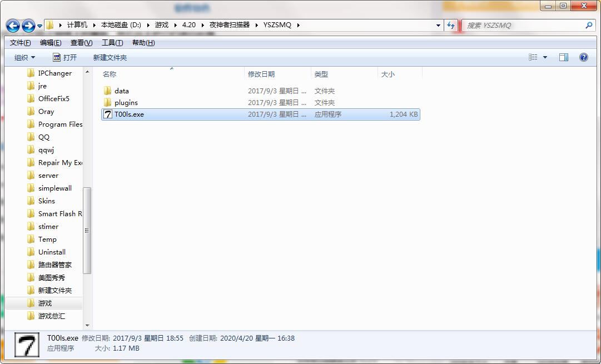601x364 pixels.
Task: Toggle the preview pane button
Action: [x=563, y=57]
